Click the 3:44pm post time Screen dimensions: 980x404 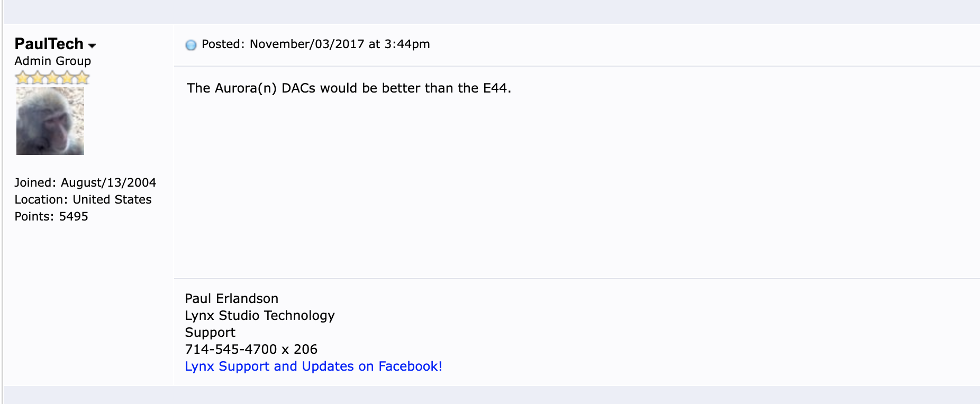tap(407, 44)
